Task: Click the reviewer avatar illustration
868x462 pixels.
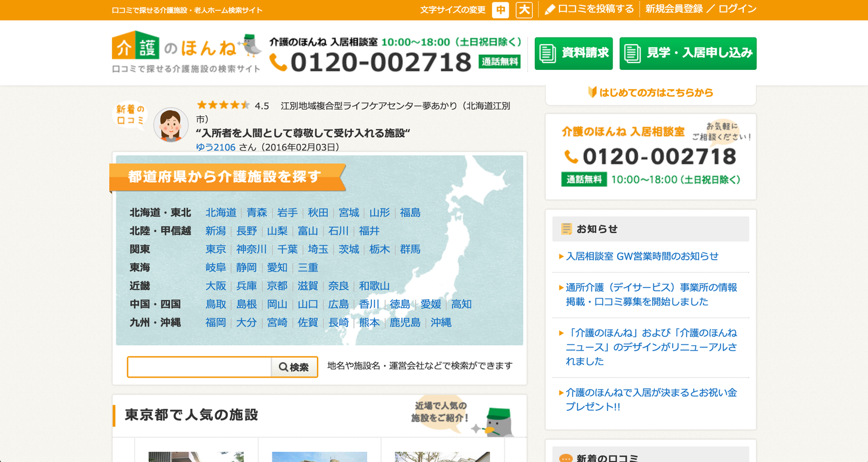Action: pos(171,125)
